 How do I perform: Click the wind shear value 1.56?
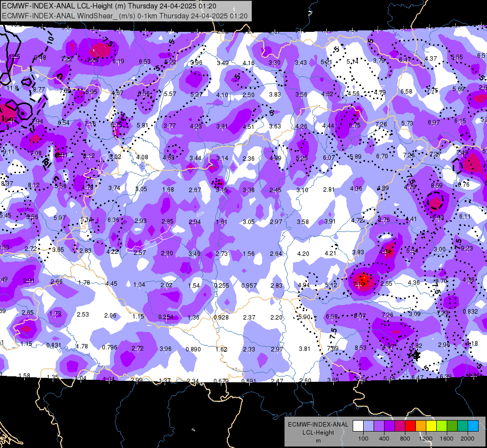click(248, 254)
